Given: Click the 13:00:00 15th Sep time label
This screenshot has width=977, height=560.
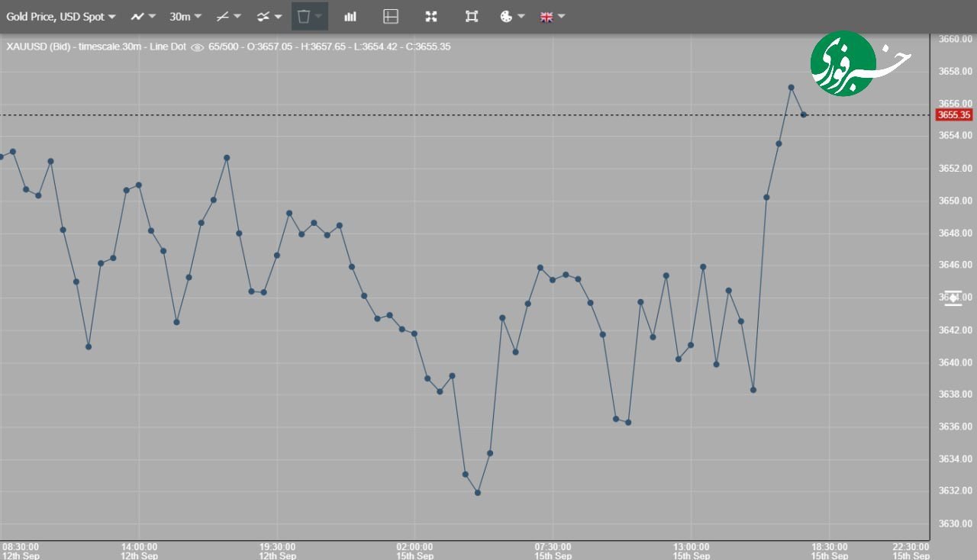Looking at the screenshot, I should (691, 552).
